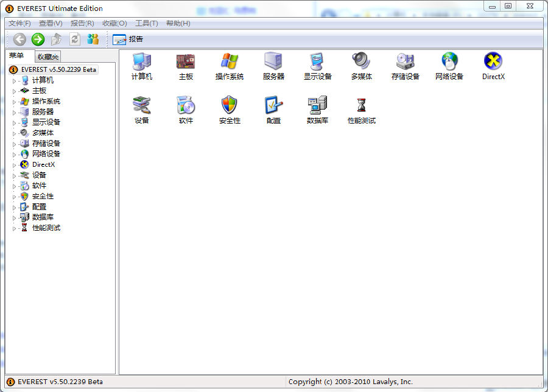
Task: Switch to the 收藏夹 tab in sidebar
Action: point(48,57)
